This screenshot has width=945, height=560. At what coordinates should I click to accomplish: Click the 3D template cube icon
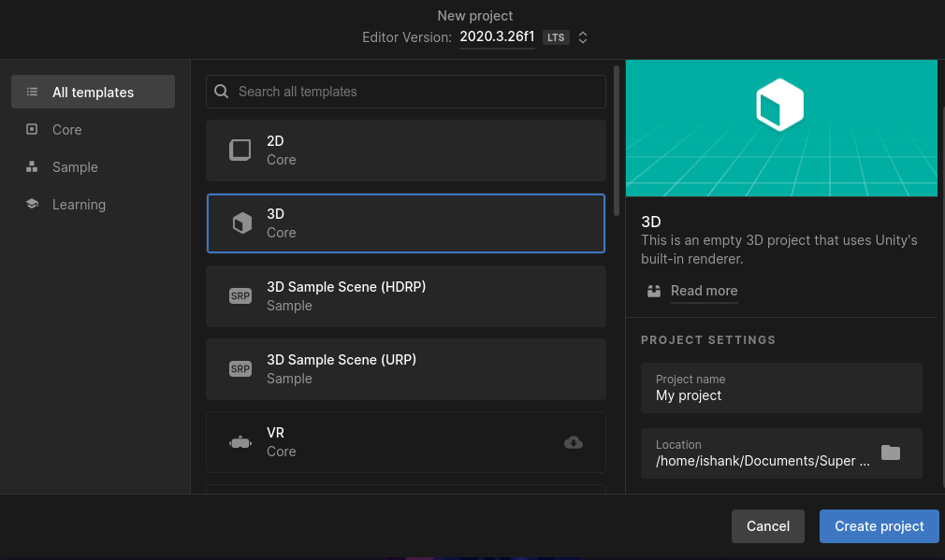(241, 223)
